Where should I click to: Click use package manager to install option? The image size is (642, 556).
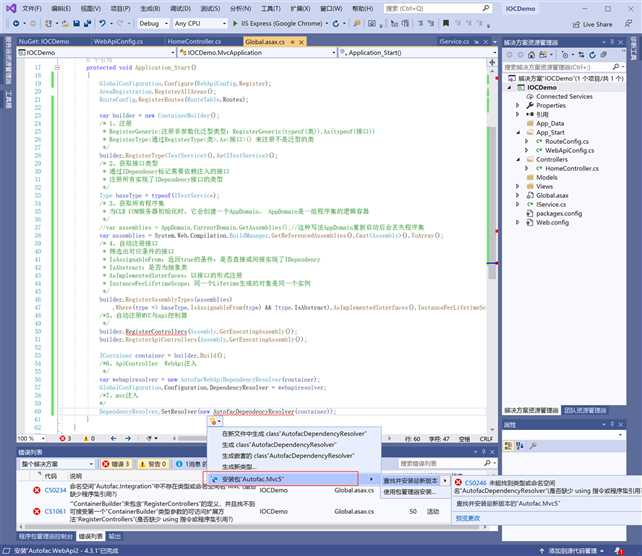pos(409,492)
